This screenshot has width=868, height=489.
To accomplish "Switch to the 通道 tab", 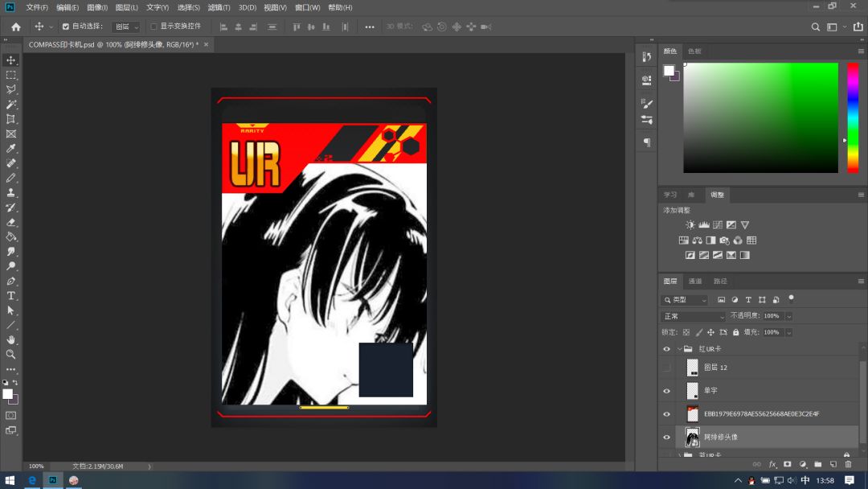I will click(x=695, y=281).
